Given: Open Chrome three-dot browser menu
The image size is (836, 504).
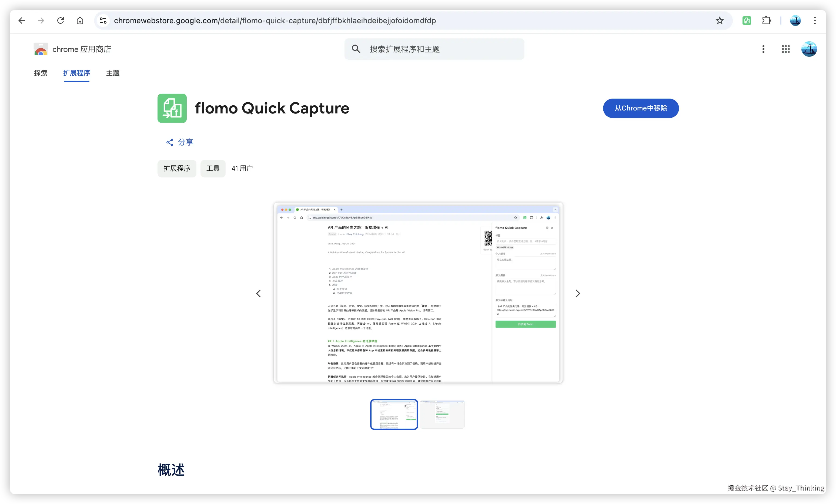Looking at the screenshot, I should click(815, 21).
